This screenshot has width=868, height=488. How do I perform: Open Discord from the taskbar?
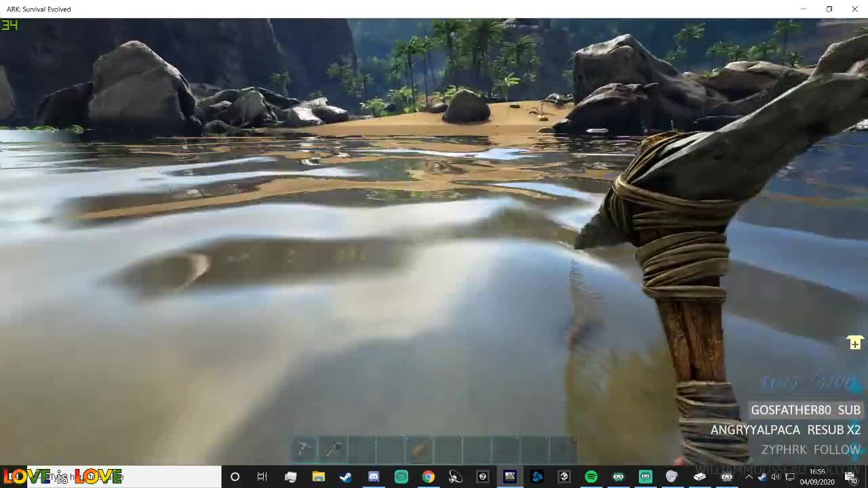(374, 476)
